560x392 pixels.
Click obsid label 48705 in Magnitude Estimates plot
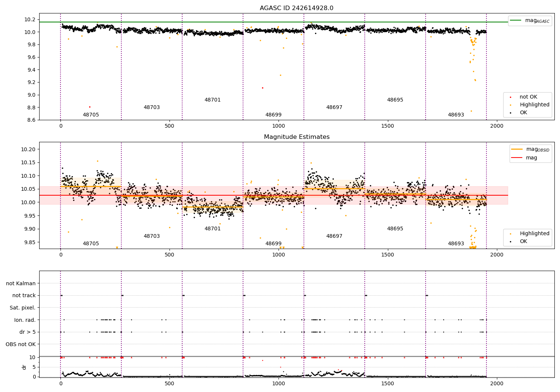click(91, 243)
